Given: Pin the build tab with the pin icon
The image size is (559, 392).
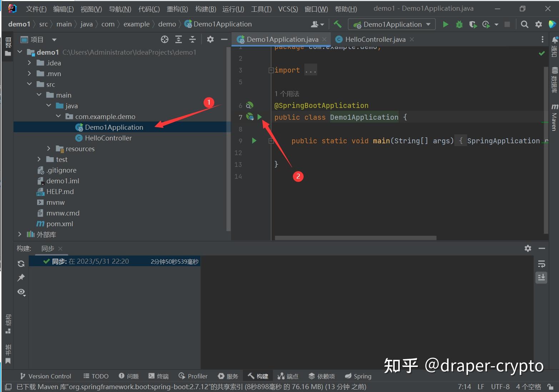Looking at the screenshot, I should pos(21,278).
